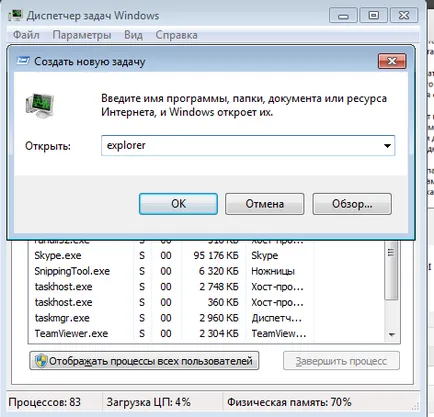Viewport: 434px width, 417px height.
Task: Expand the Открыть combo box dropdown arrow
Action: (387, 145)
